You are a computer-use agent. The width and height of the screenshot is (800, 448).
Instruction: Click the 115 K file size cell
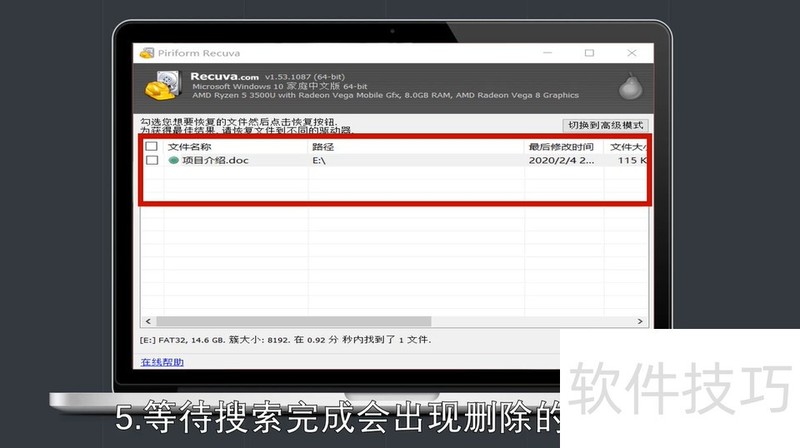632,160
